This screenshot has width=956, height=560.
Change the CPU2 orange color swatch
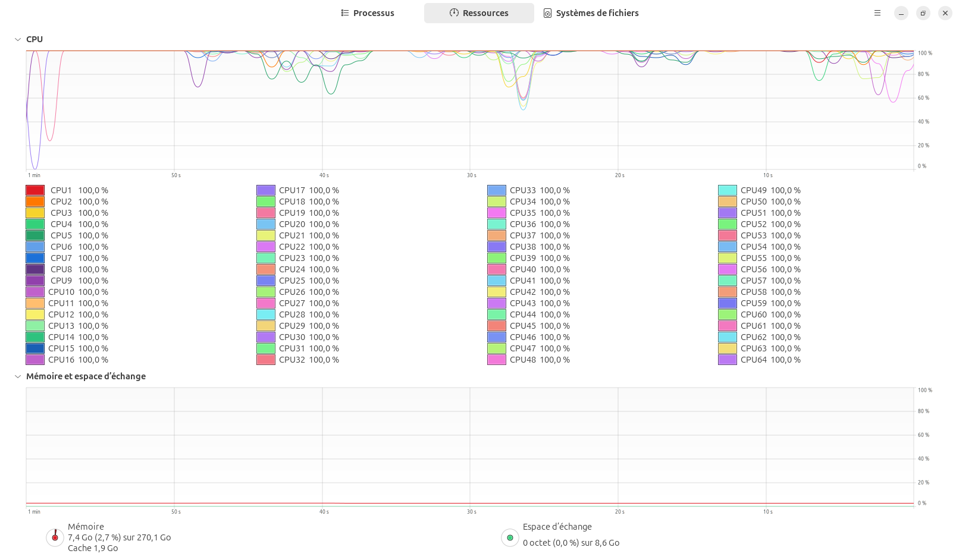[x=35, y=202]
